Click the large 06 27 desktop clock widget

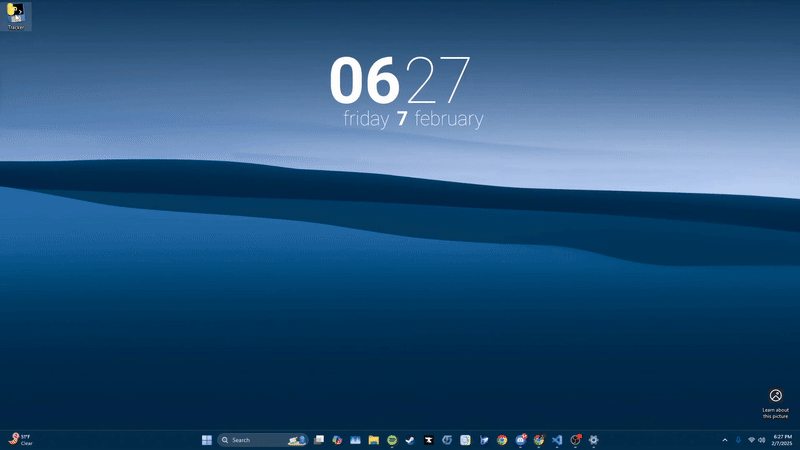point(400,81)
